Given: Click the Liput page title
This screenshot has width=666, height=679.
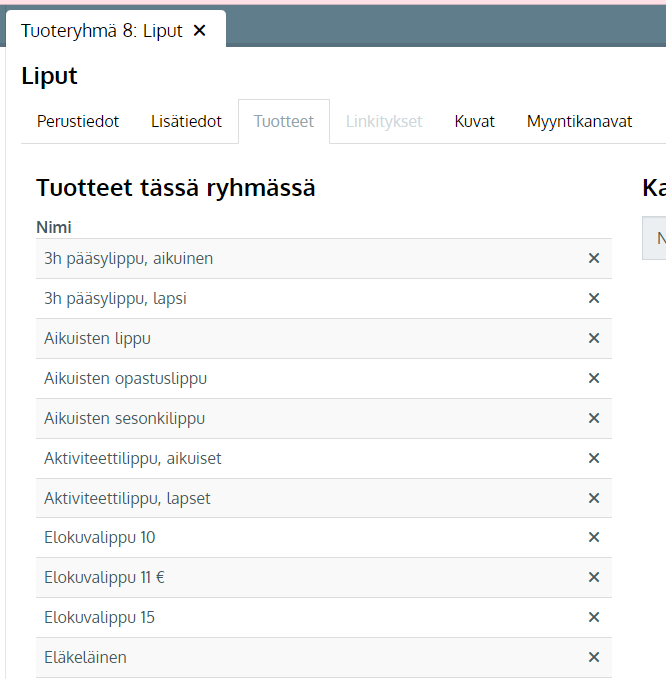Looking at the screenshot, I should pyautogui.click(x=49, y=76).
